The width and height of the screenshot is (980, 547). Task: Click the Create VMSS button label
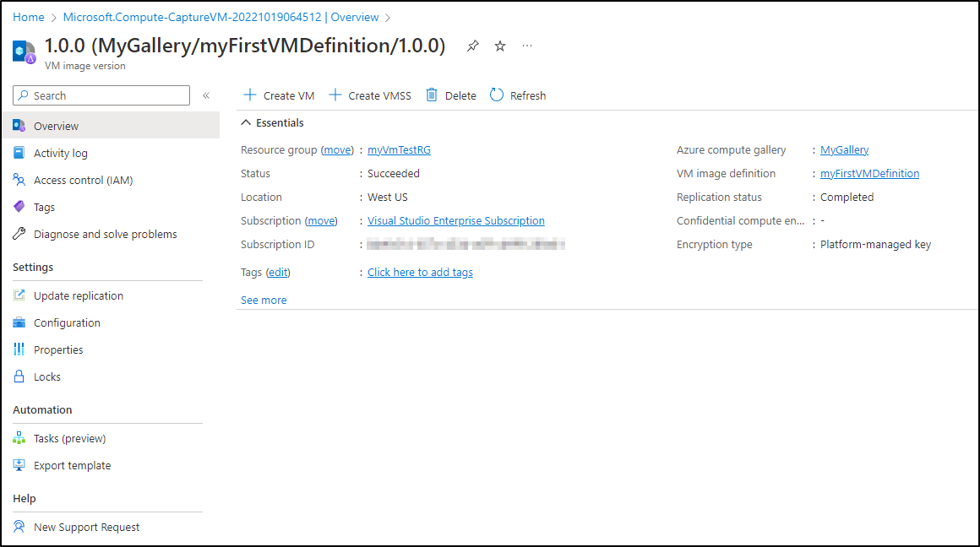tap(380, 95)
